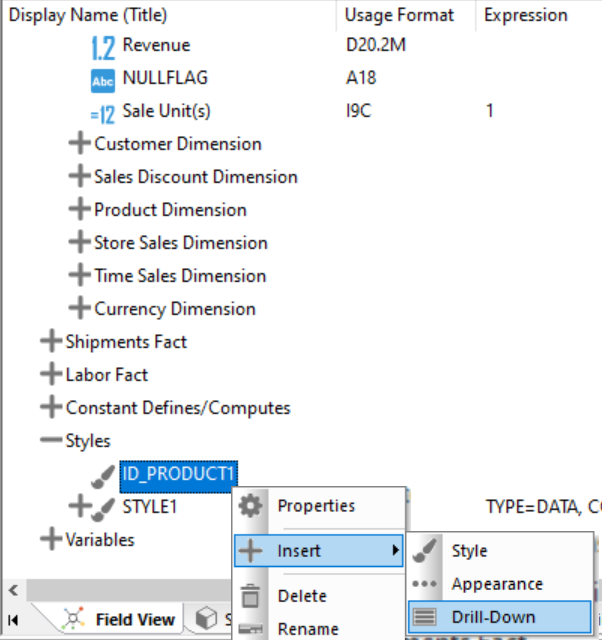602x640 pixels.
Task: Open the Insert submenu
Action: click(319, 551)
